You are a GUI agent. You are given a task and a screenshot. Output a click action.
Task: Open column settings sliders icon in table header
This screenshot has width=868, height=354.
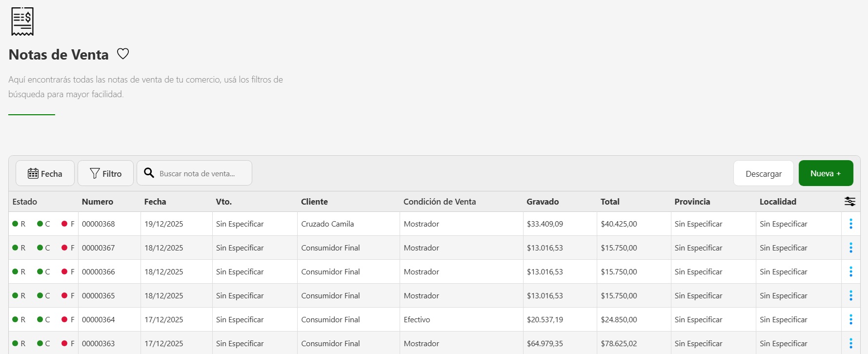(x=850, y=202)
